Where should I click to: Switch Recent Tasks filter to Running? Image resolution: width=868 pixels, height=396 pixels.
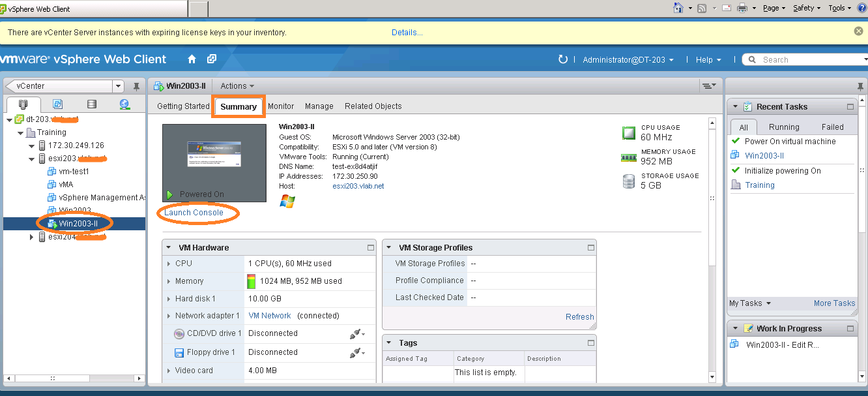click(x=784, y=126)
